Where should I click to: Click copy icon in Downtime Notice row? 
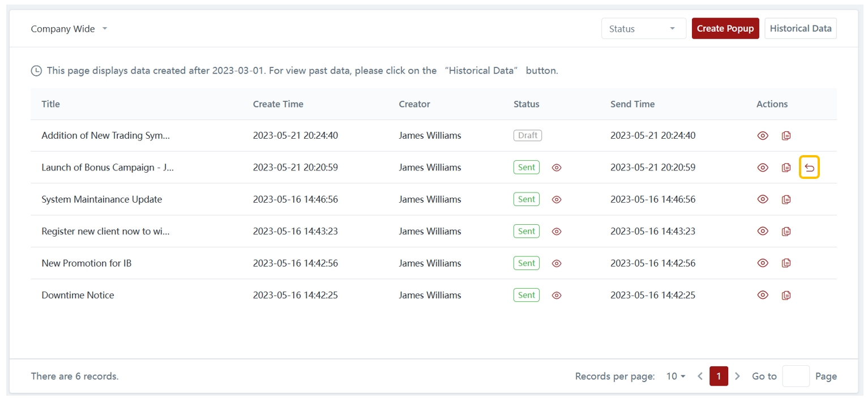[786, 295]
